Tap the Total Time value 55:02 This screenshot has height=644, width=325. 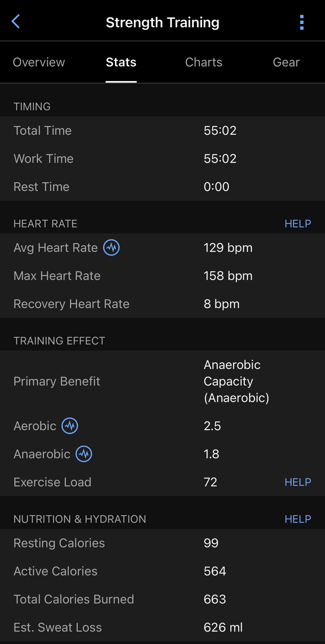pos(220,131)
